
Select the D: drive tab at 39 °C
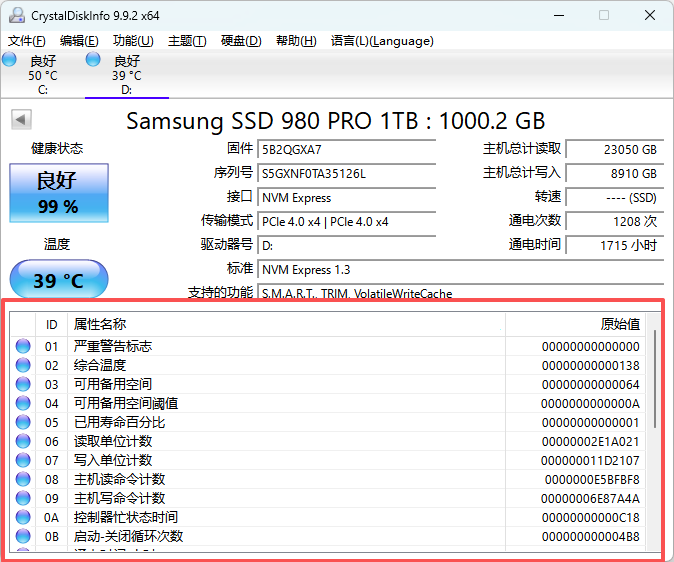click(127, 75)
